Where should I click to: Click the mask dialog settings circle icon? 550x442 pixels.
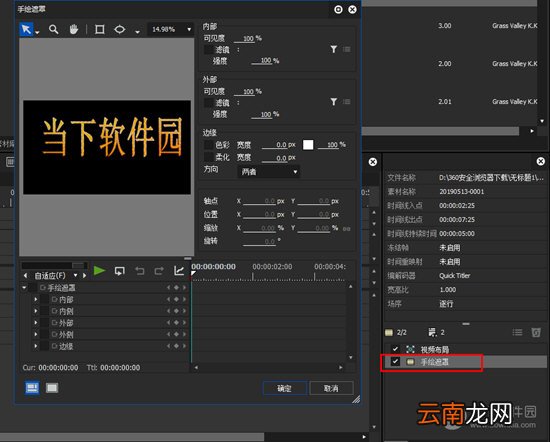338,9
